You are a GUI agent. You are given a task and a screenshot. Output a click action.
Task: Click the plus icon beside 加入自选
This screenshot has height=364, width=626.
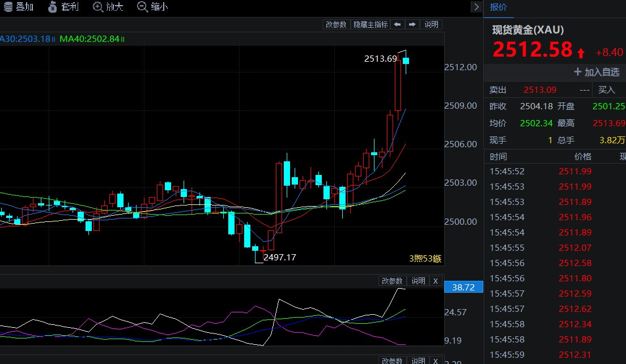click(x=578, y=72)
